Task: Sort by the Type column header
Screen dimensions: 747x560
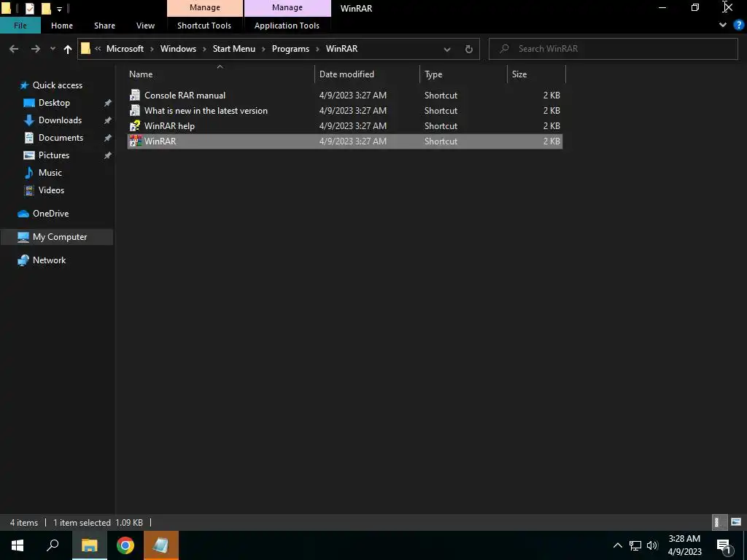Action: click(x=433, y=74)
